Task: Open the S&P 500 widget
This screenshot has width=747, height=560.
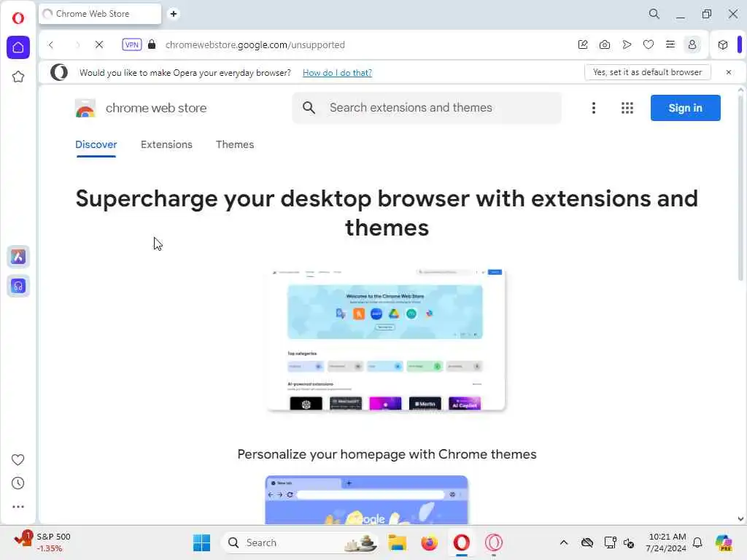Action: (x=43, y=542)
